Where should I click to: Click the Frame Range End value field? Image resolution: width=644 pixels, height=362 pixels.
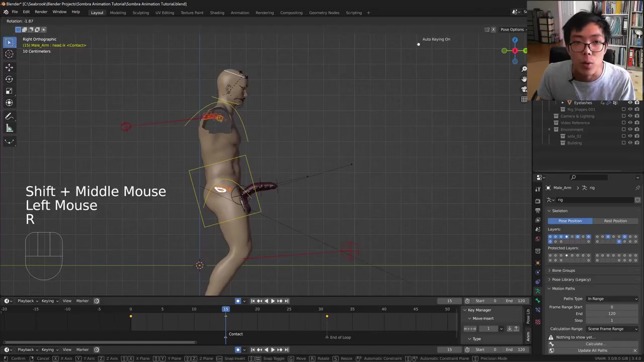612,314
